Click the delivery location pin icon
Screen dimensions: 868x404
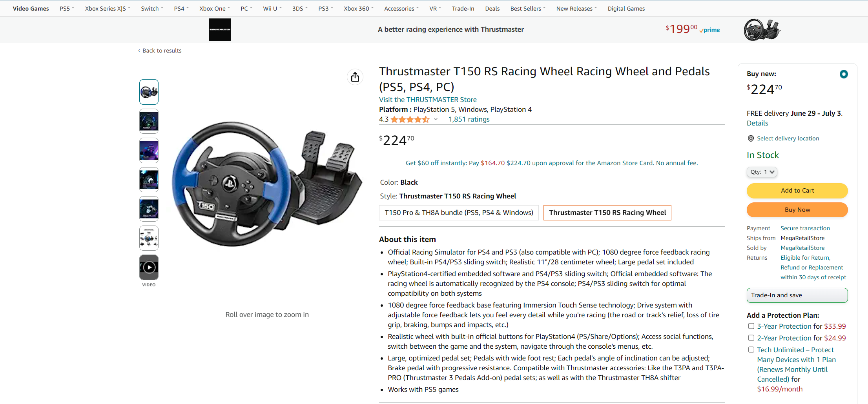[x=751, y=138]
